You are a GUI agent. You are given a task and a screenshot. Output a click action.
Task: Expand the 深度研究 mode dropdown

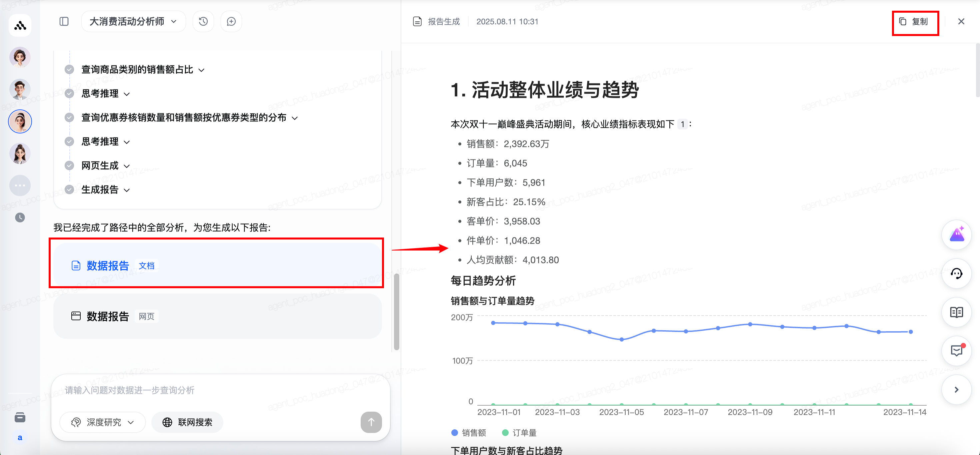click(103, 422)
